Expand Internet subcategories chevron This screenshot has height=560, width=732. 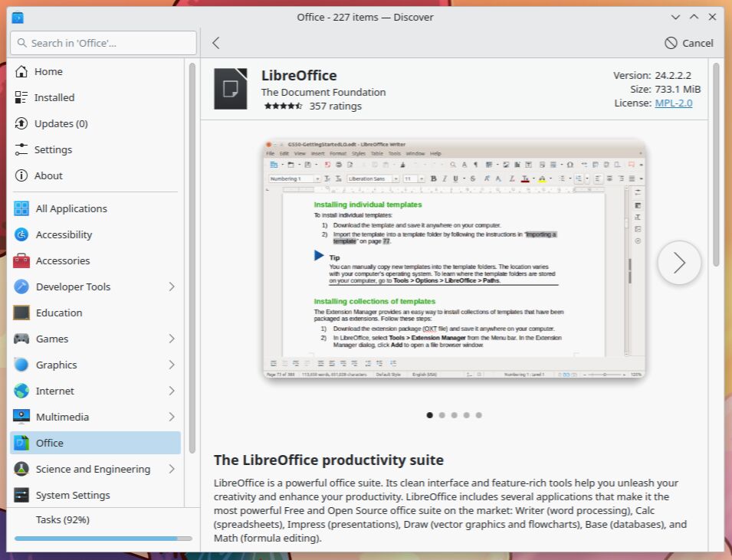tap(172, 391)
